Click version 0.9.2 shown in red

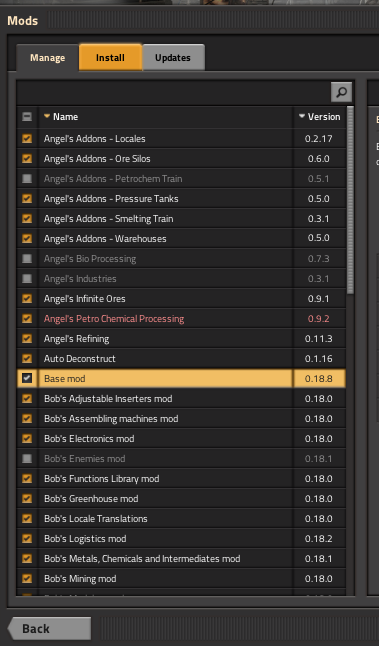pos(319,318)
